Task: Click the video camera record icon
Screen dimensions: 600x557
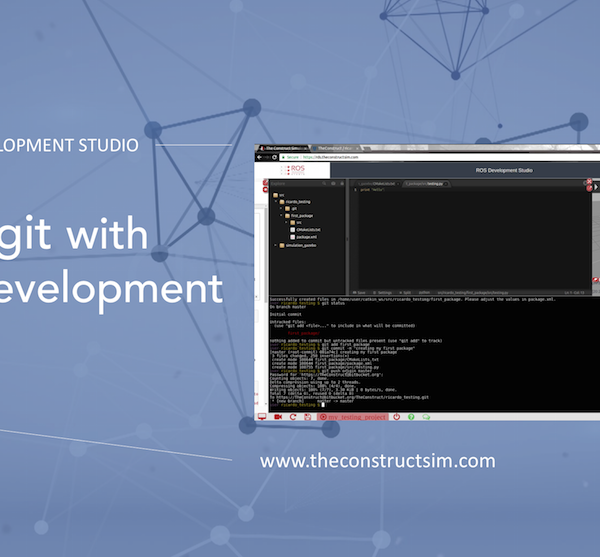Action: 278,417
